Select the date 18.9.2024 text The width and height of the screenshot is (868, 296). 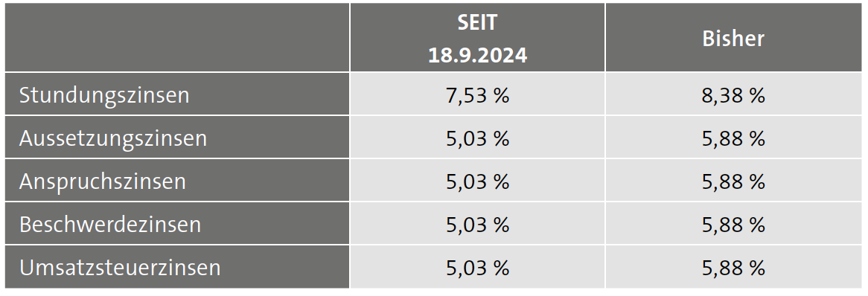pos(477,55)
